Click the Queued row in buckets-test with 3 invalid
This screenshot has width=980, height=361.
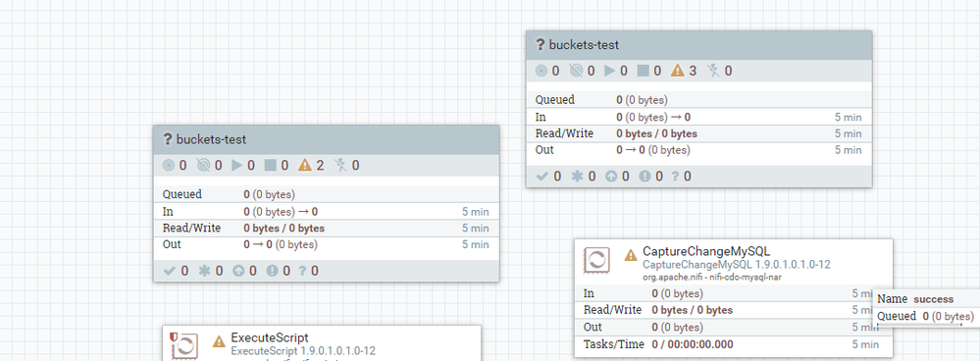tap(698, 100)
